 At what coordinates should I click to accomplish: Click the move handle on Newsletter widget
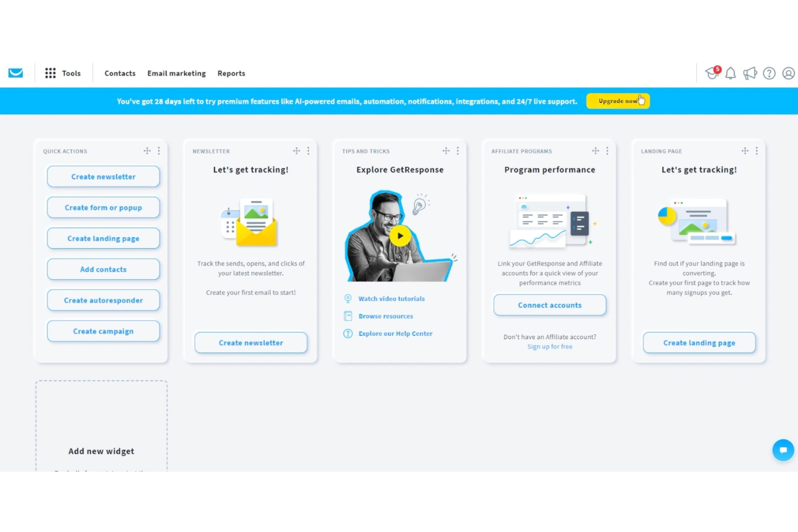pyautogui.click(x=297, y=151)
